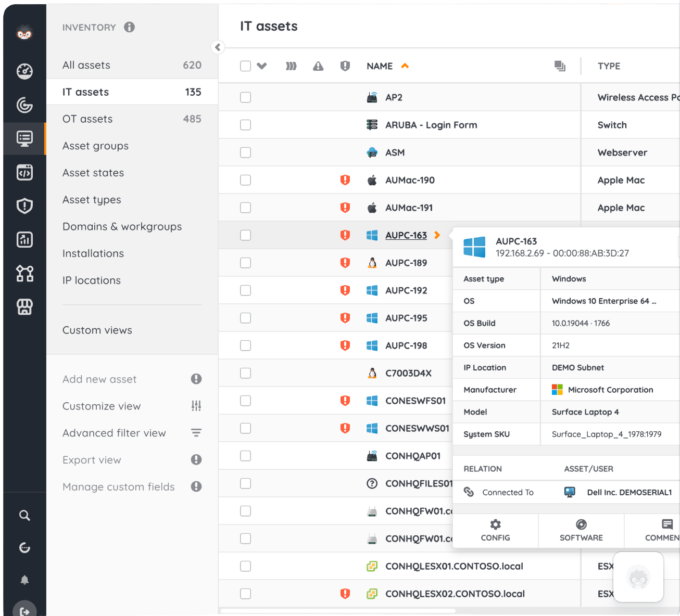This screenshot has width=680, height=616.
Task: Open IP locations in the inventory menu
Action: 92,280
